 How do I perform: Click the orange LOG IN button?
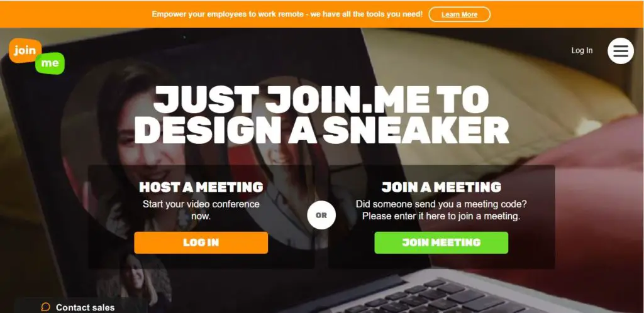(x=201, y=243)
